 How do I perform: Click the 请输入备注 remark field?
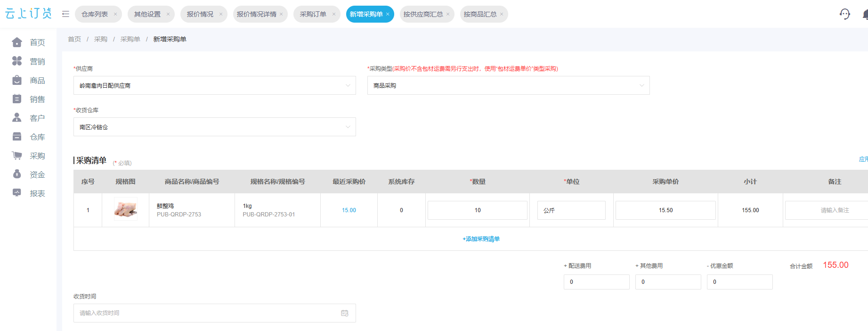coord(827,210)
